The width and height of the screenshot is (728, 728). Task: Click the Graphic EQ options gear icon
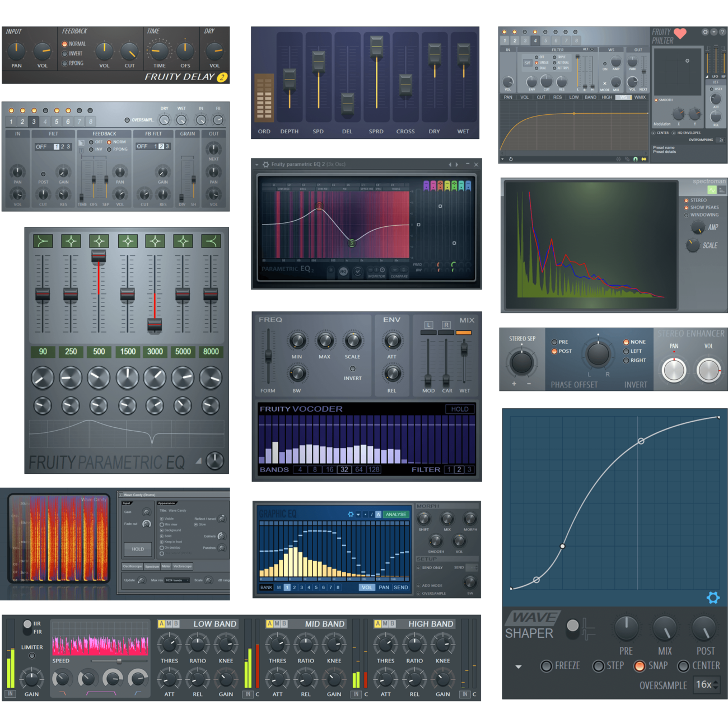click(x=351, y=514)
